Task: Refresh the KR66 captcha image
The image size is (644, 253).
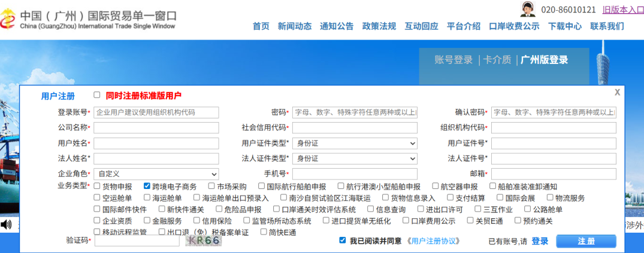Action: point(203,240)
